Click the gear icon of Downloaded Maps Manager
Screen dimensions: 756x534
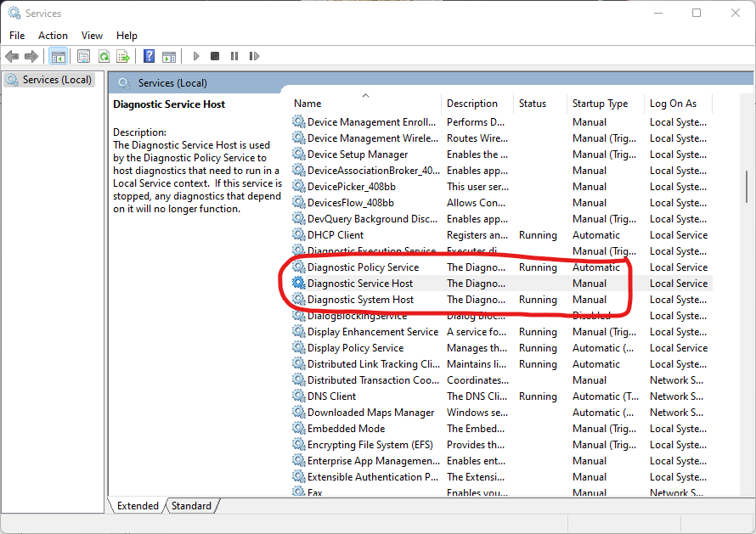tap(299, 412)
